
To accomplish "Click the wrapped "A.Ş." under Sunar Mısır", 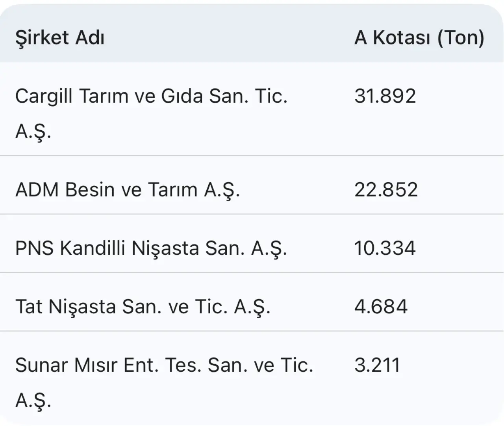I will click(33, 400).
